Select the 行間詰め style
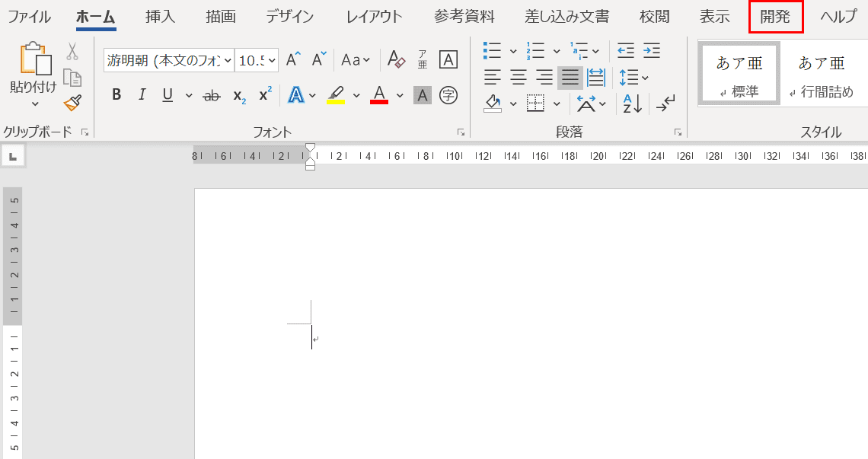868x459 pixels. pyautogui.click(x=822, y=74)
